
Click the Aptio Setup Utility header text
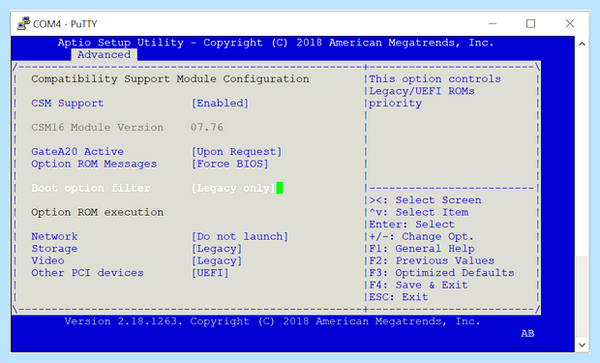[x=276, y=43]
